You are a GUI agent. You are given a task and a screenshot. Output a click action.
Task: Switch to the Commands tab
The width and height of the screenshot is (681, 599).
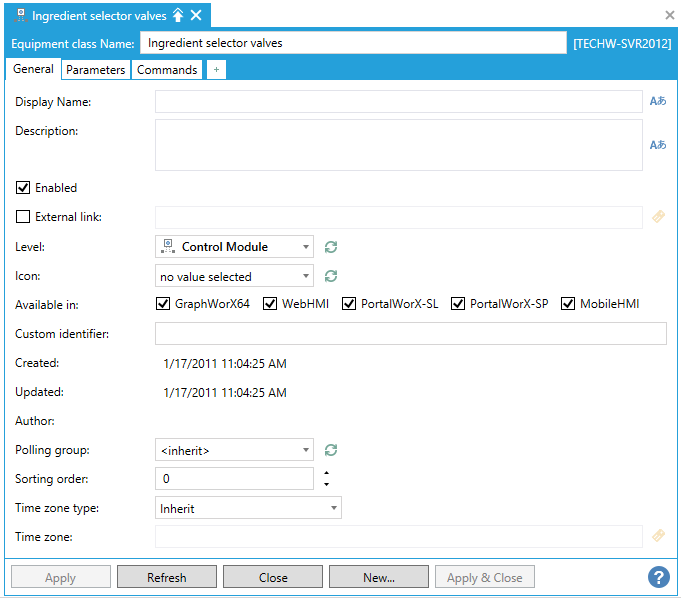tap(167, 70)
